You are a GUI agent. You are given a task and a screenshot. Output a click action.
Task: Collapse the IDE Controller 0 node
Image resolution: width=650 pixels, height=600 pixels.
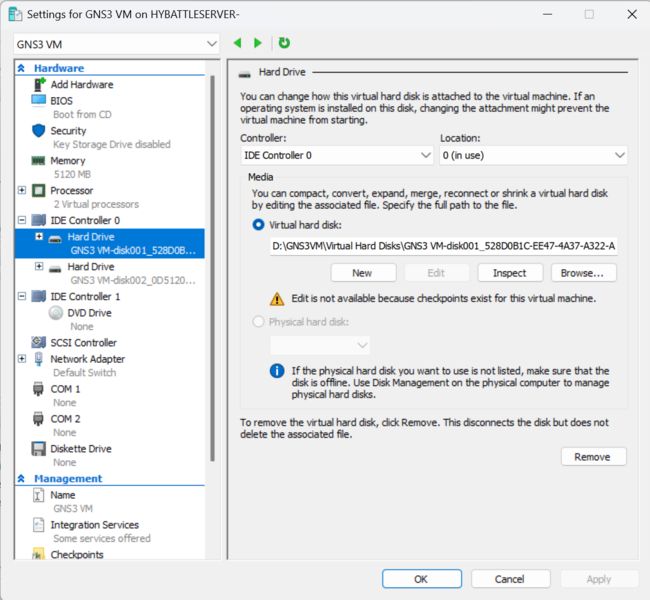[22, 220]
